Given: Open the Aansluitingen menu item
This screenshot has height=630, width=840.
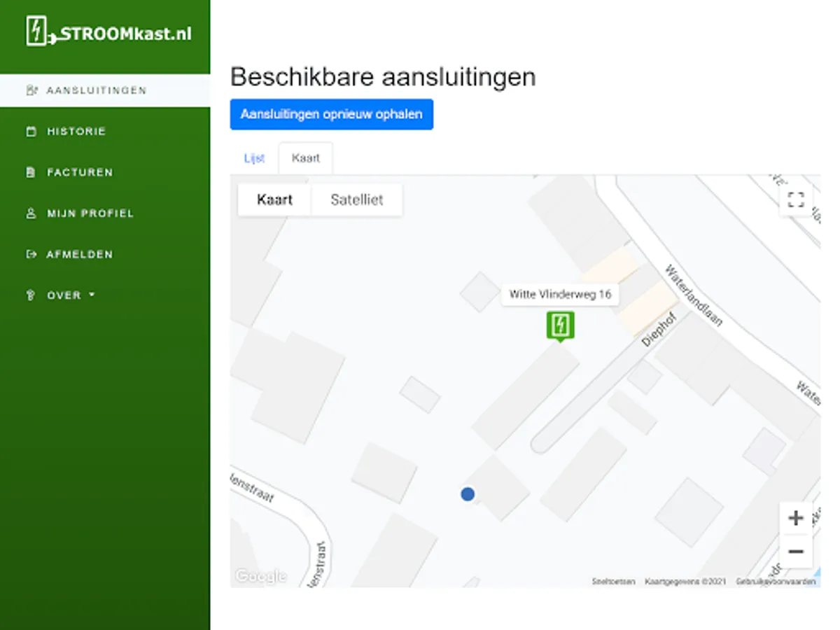Looking at the screenshot, I should [x=105, y=90].
